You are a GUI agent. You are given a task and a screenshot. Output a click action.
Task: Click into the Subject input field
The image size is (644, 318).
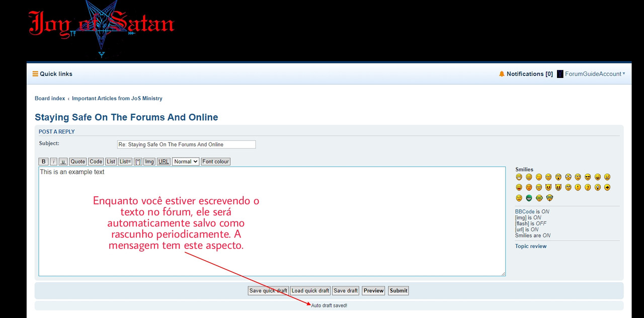point(187,144)
